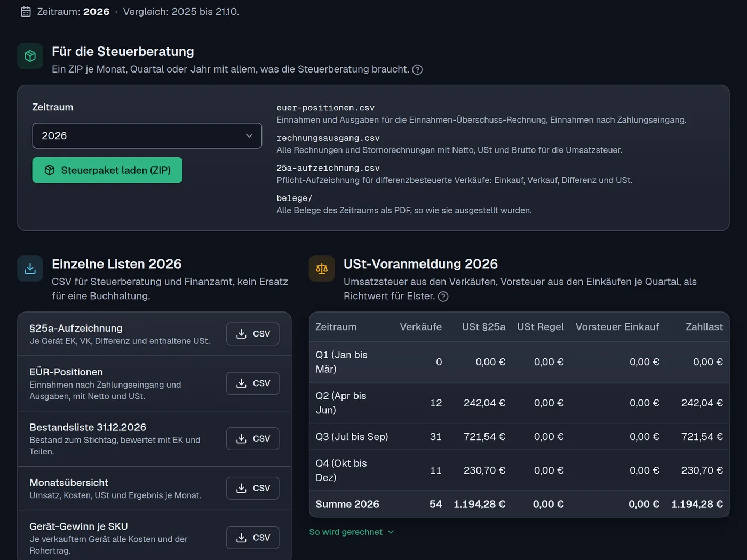
Task: Click the Einzelne Listen 2026 heading
Action: click(x=117, y=264)
